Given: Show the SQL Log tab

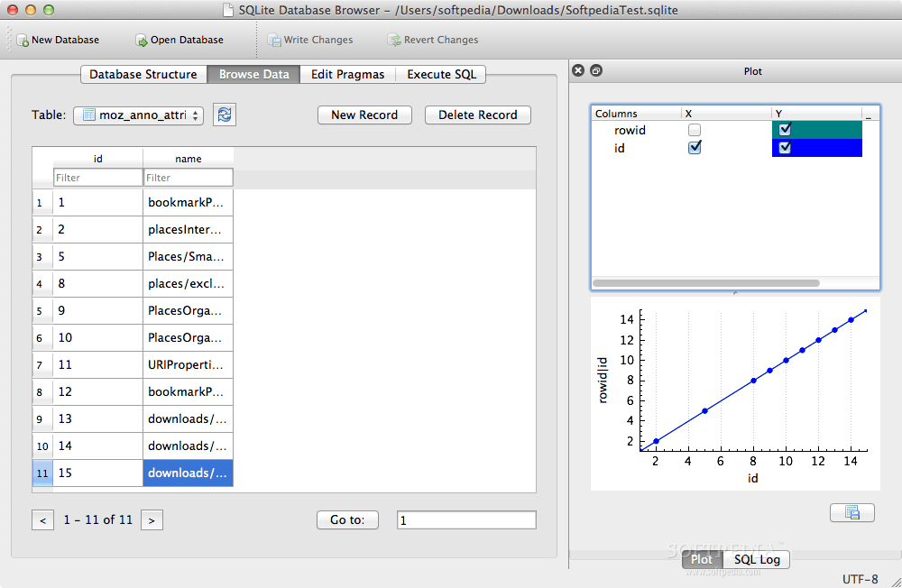Looking at the screenshot, I should click(757, 559).
